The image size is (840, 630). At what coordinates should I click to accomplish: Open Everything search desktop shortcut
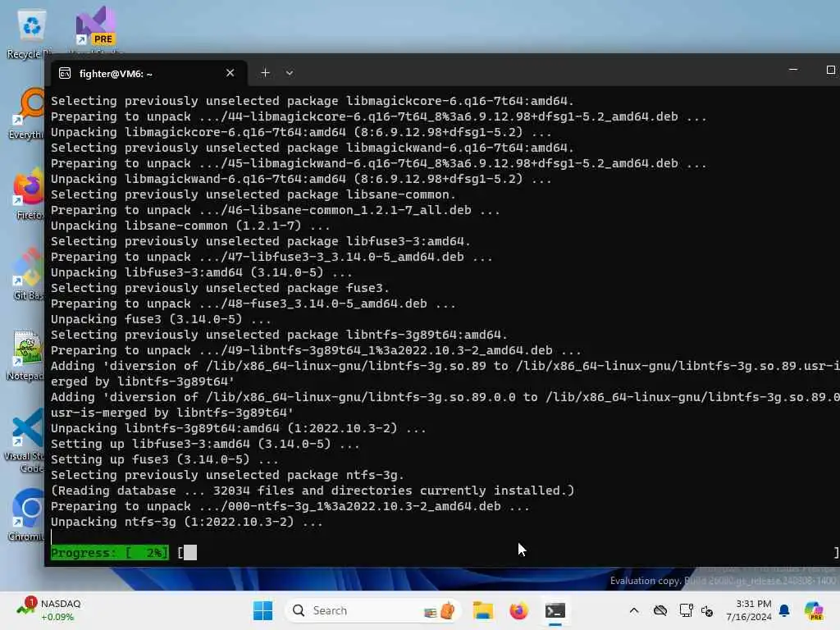(x=25, y=113)
